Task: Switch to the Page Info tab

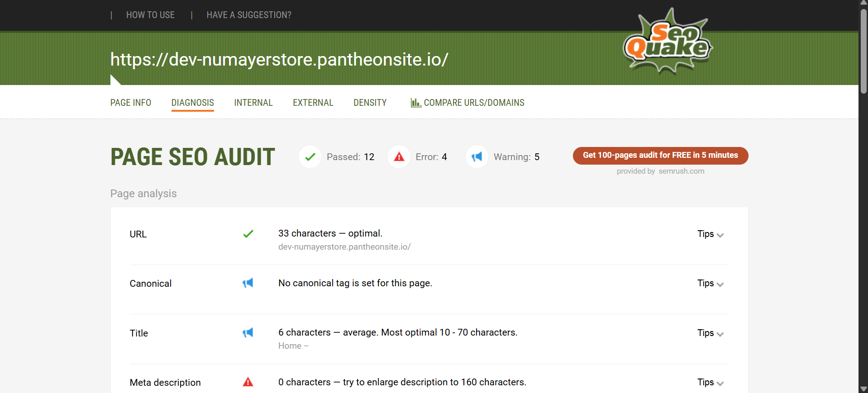Action: [131, 103]
